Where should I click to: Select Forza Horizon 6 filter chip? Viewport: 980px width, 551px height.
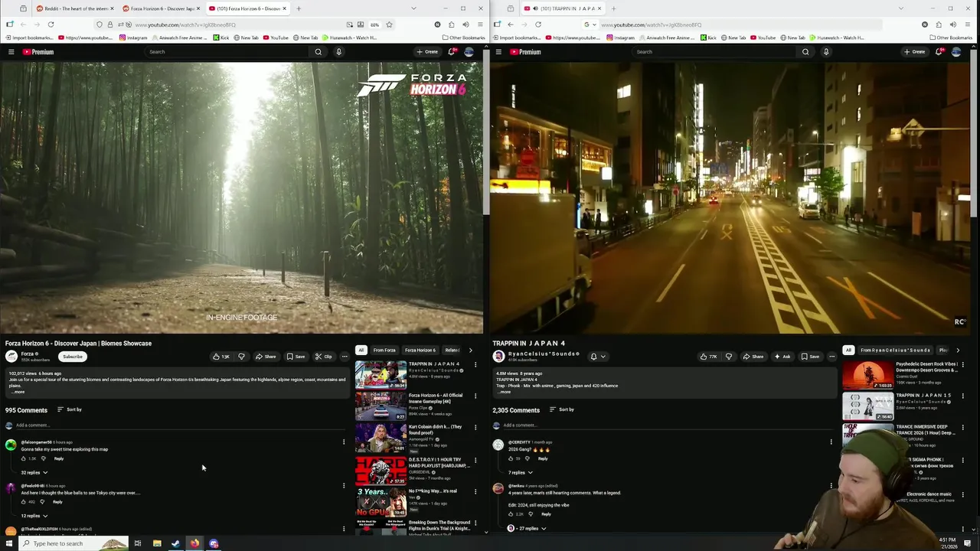tap(420, 350)
